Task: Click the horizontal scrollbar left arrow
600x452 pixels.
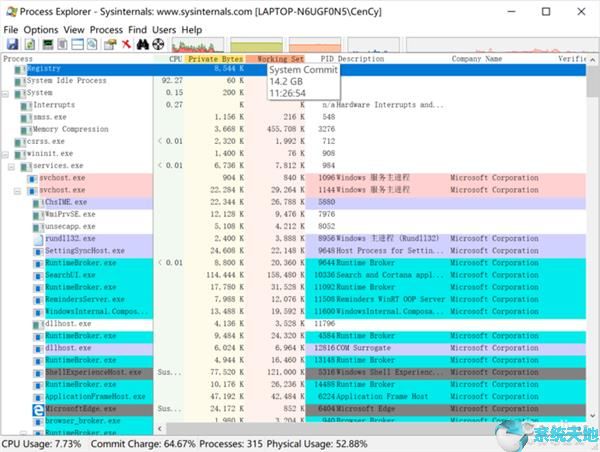Action: [x=160, y=428]
